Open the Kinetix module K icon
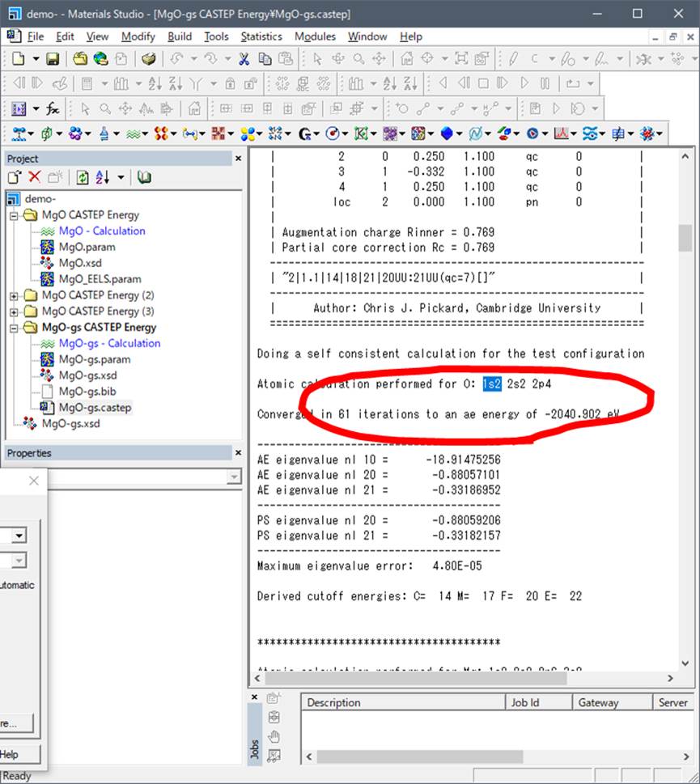Screen dimensions: 700x784 (361, 133)
